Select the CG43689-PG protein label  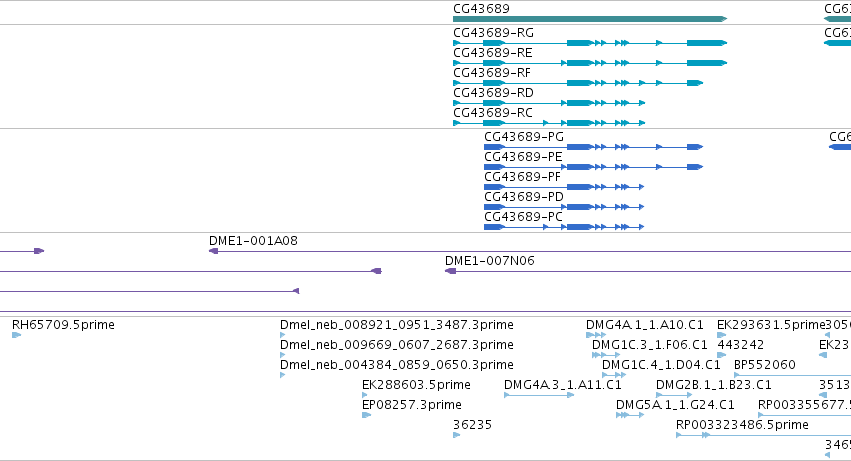point(524,137)
